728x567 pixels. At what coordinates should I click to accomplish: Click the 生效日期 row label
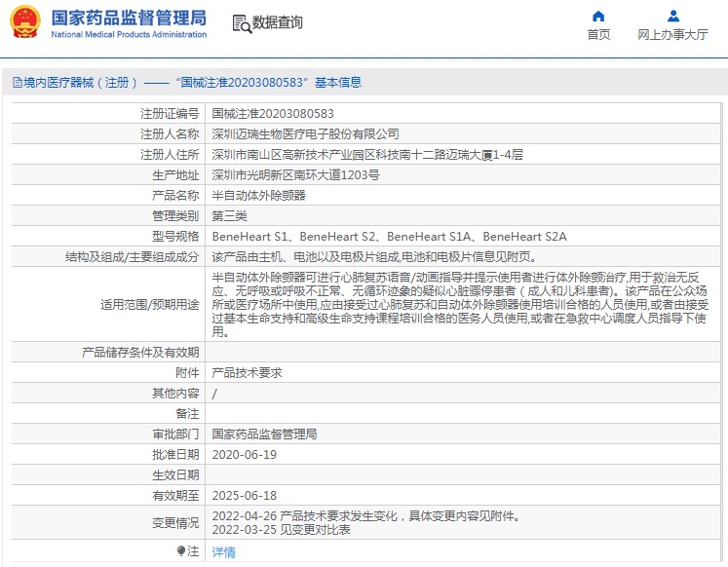pyautogui.click(x=175, y=475)
